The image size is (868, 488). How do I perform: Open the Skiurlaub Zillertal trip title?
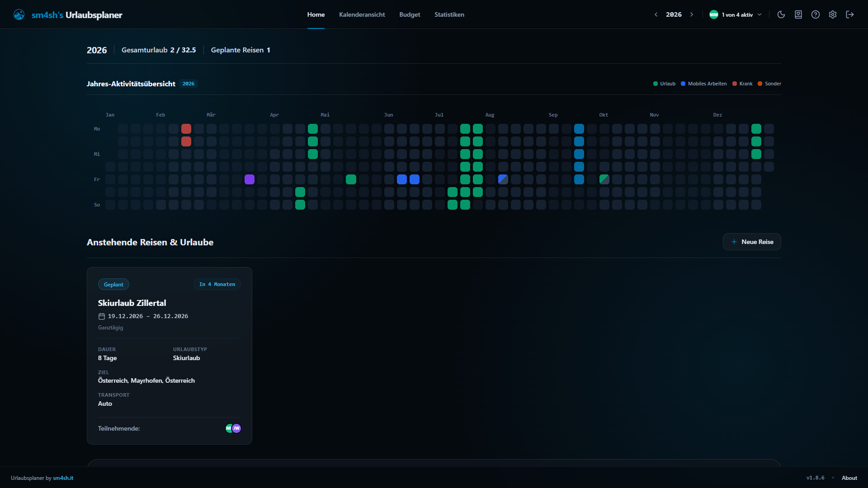(x=132, y=303)
